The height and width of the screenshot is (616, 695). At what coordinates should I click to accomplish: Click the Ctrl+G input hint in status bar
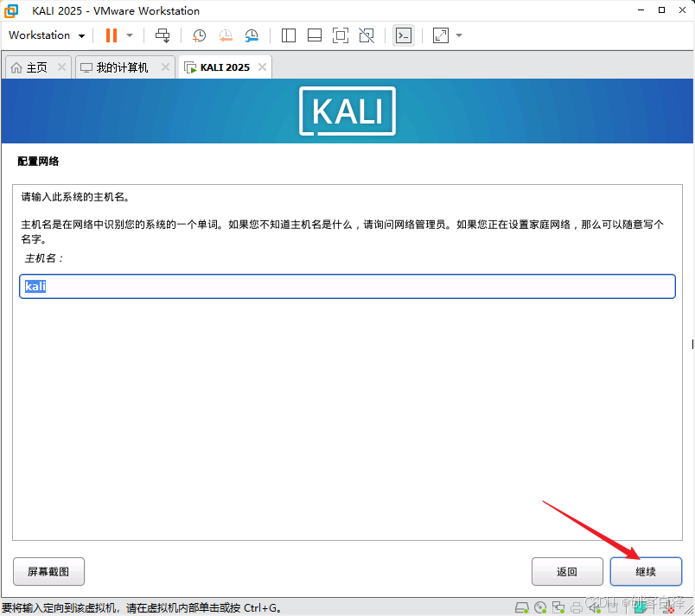(142, 608)
